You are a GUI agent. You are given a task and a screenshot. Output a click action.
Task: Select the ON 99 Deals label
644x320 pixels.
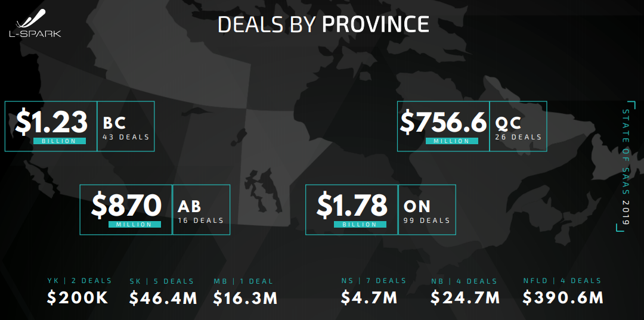click(427, 212)
